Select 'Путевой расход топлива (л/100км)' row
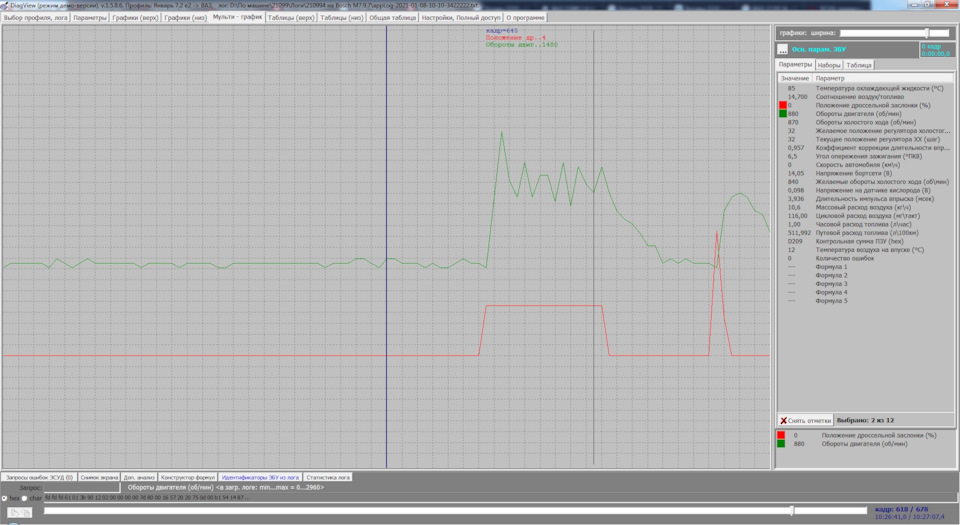The image size is (960, 525). point(866,233)
